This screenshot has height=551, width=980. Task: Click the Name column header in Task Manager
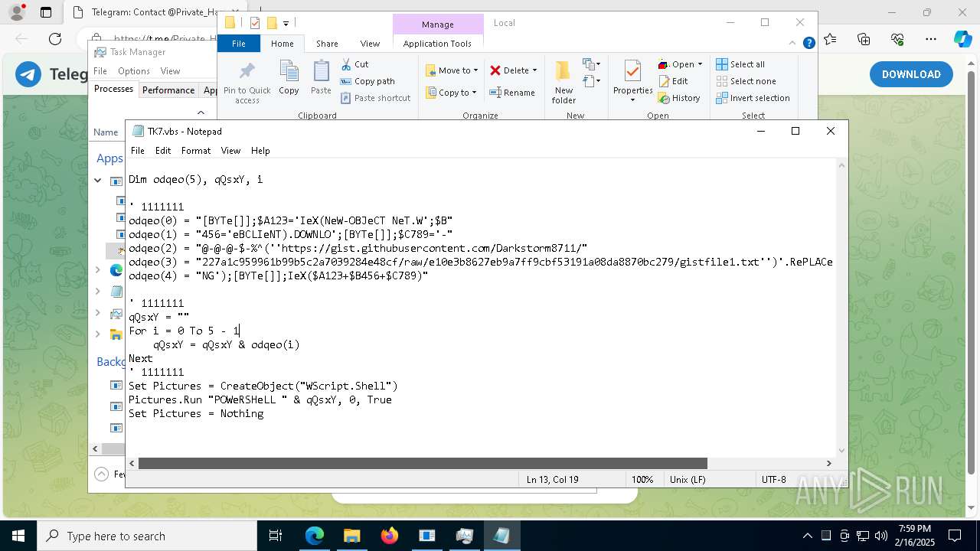106,132
